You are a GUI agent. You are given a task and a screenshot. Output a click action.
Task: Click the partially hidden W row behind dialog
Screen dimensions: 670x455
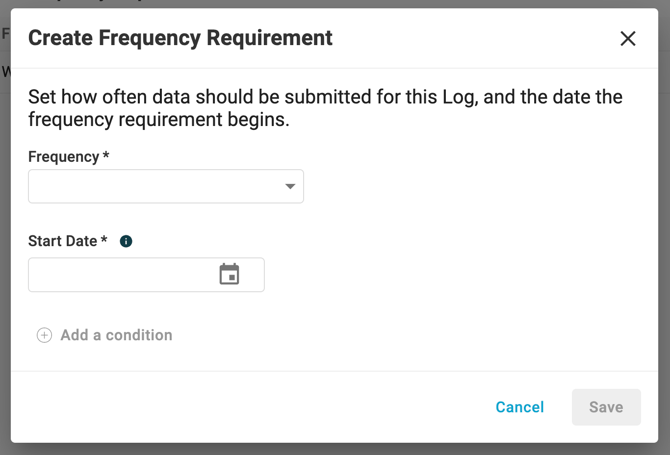click(5, 71)
